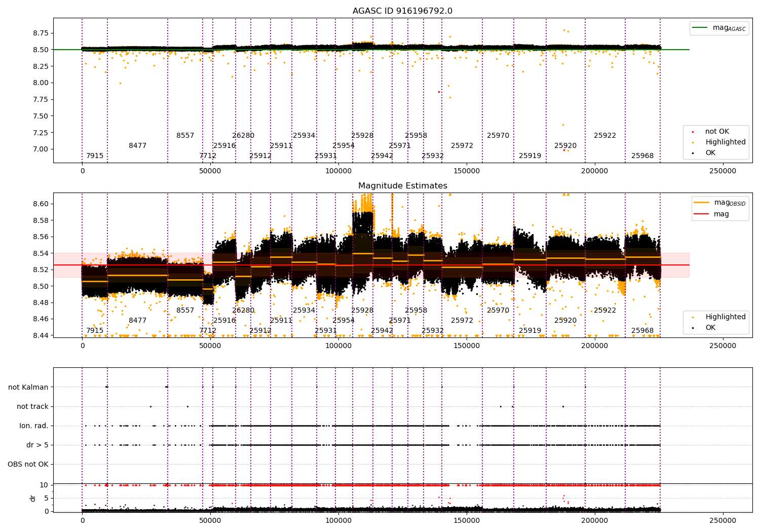Image resolution: width=760 pixels, height=532 pixels.
Task: Click the plot title 'AGASC ID 916196792.0'
Action: [x=403, y=11]
